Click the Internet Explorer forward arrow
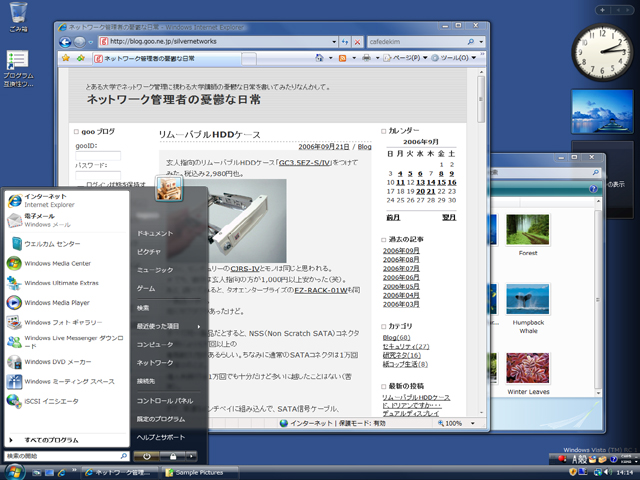Screen dimensions: 640x480 [80, 42]
